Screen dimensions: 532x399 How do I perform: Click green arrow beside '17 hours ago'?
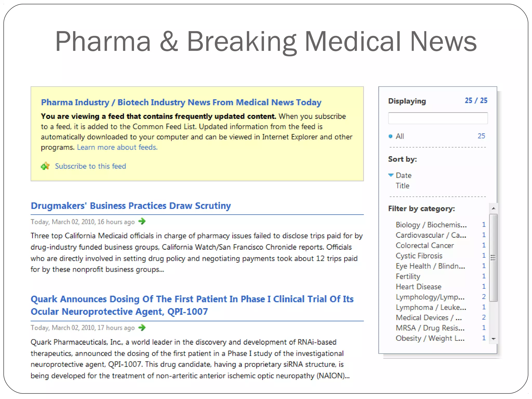(x=142, y=327)
